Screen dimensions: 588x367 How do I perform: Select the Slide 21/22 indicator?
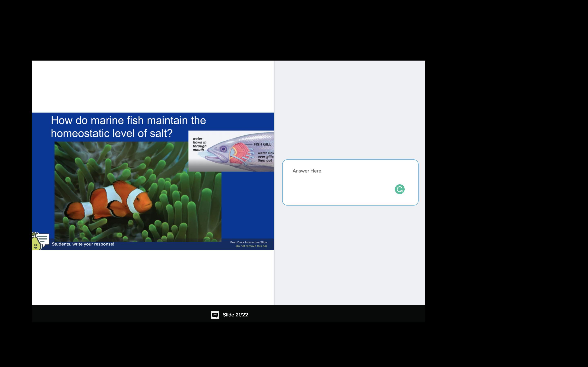coord(235,315)
